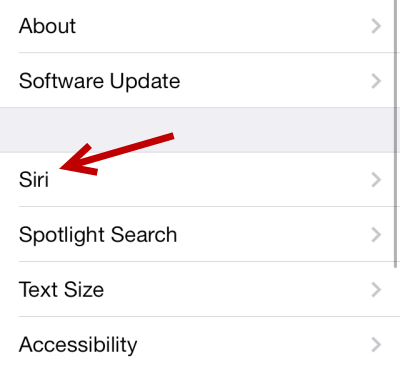Click the Siri label text
Viewport: 400px width, 371px height.
pyautogui.click(x=34, y=180)
